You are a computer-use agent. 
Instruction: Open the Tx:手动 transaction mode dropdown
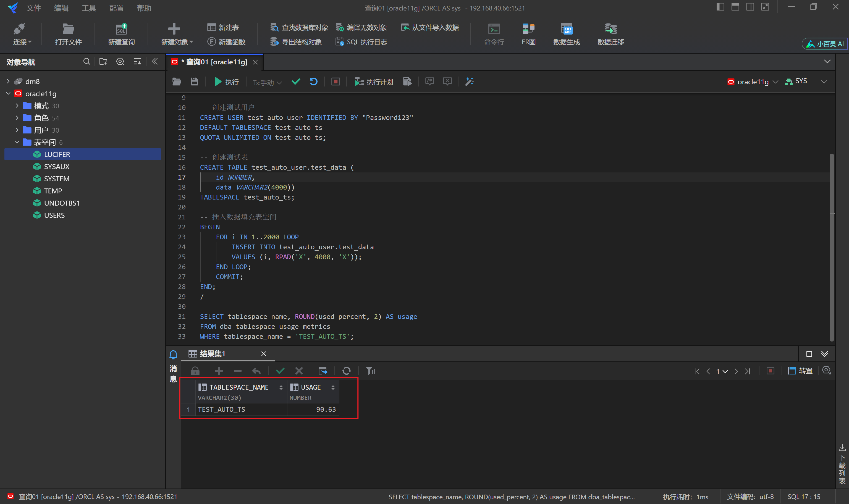(x=267, y=83)
